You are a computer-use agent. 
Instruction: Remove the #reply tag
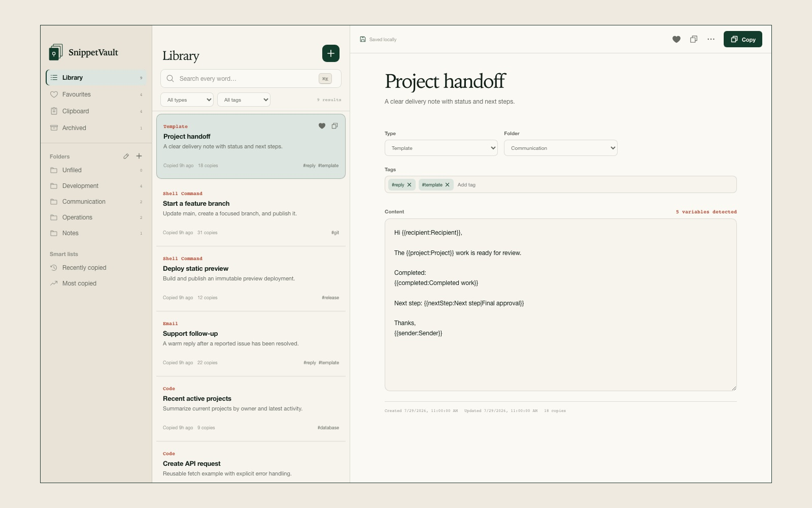click(x=409, y=185)
